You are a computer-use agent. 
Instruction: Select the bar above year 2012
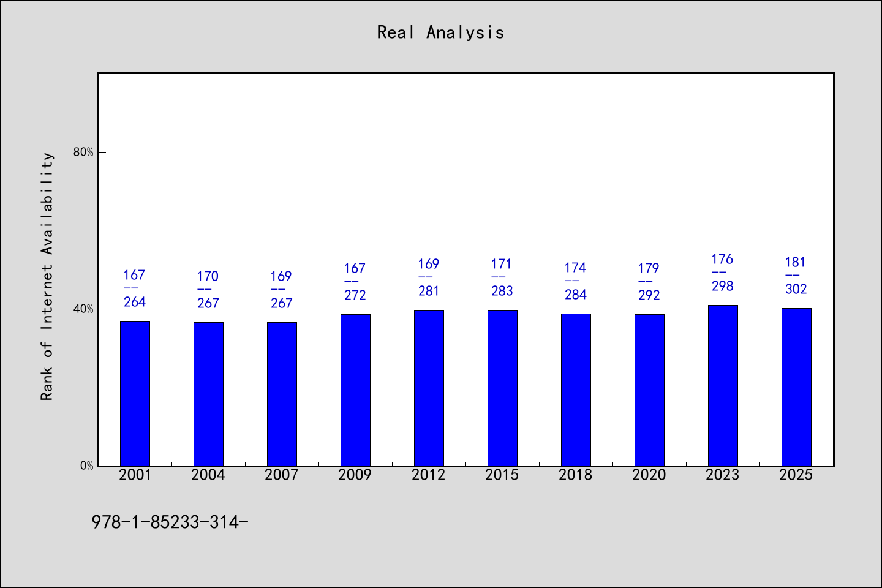click(429, 388)
